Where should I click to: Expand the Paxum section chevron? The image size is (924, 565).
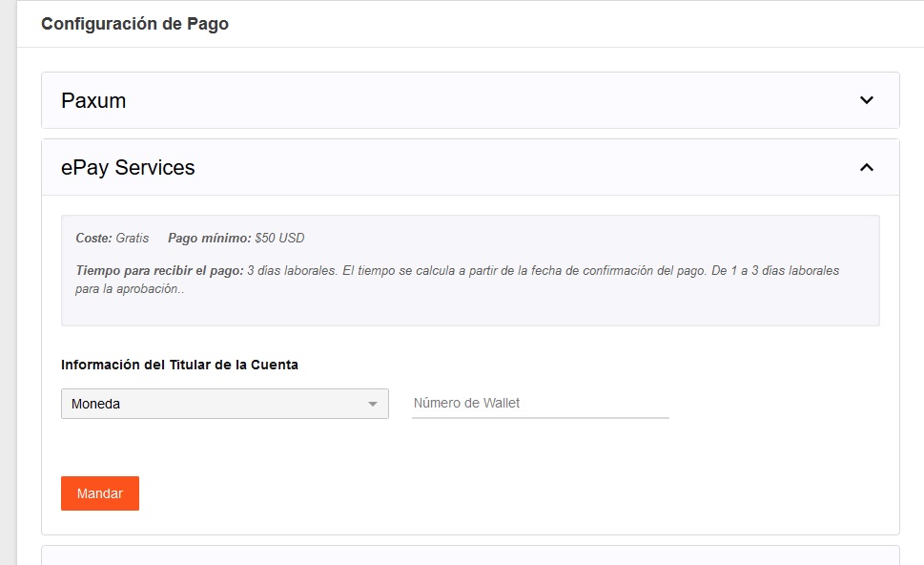click(866, 100)
